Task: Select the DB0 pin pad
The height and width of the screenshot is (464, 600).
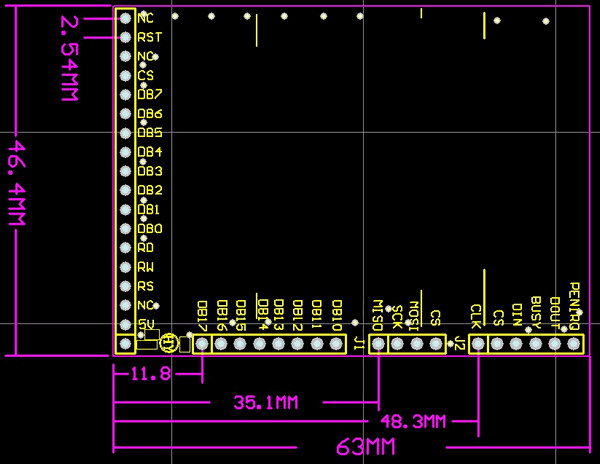Action: coord(126,229)
